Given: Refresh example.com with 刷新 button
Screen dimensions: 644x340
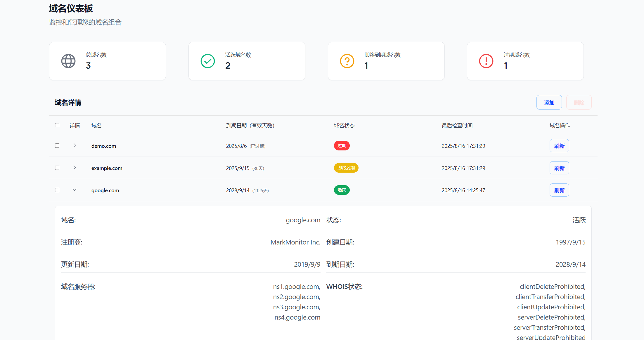Looking at the screenshot, I should coord(559,168).
